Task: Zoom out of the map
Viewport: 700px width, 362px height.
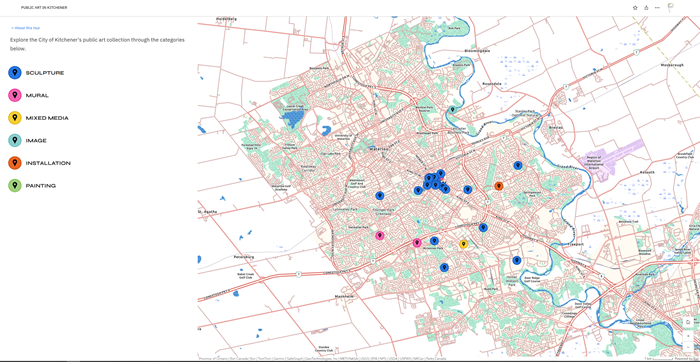Action: click(688, 346)
